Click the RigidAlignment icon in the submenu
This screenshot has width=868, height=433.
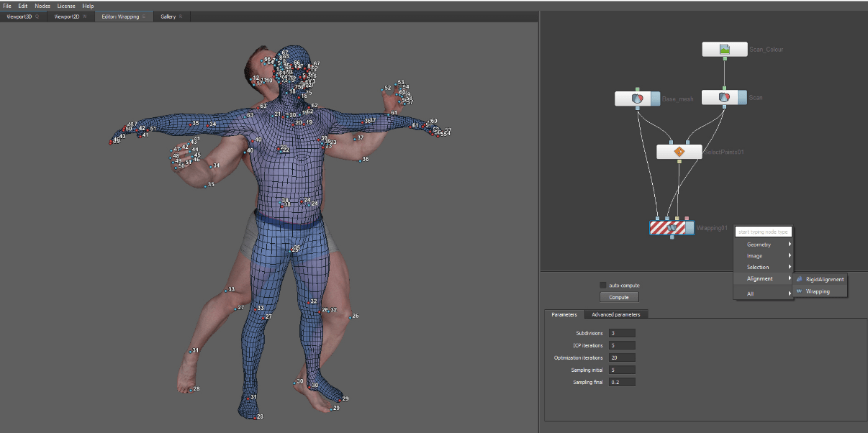pyautogui.click(x=800, y=279)
